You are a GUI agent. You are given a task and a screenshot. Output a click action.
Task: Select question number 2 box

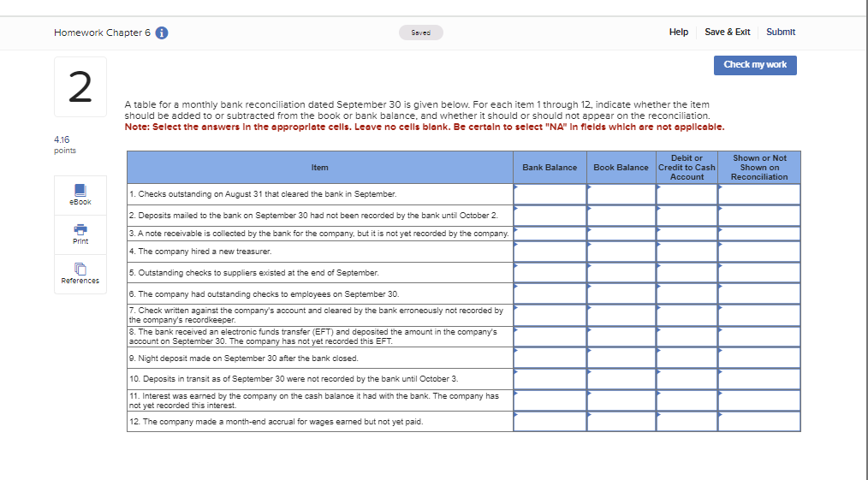click(x=80, y=86)
